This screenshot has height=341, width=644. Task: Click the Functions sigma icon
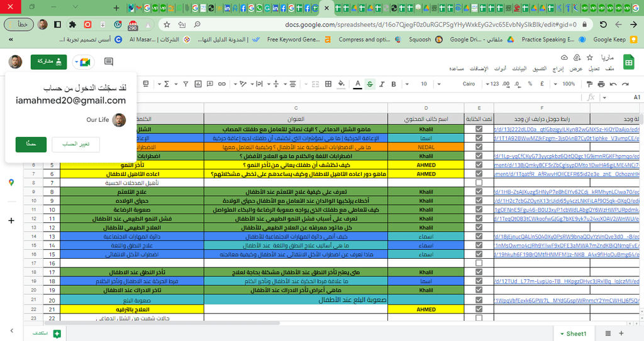[167, 84]
